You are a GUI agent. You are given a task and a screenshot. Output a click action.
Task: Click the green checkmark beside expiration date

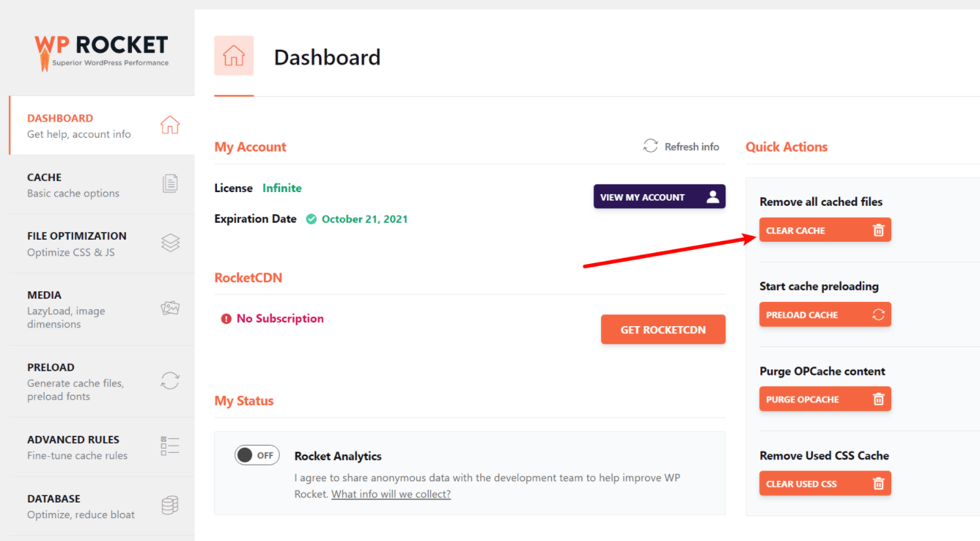(312, 219)
